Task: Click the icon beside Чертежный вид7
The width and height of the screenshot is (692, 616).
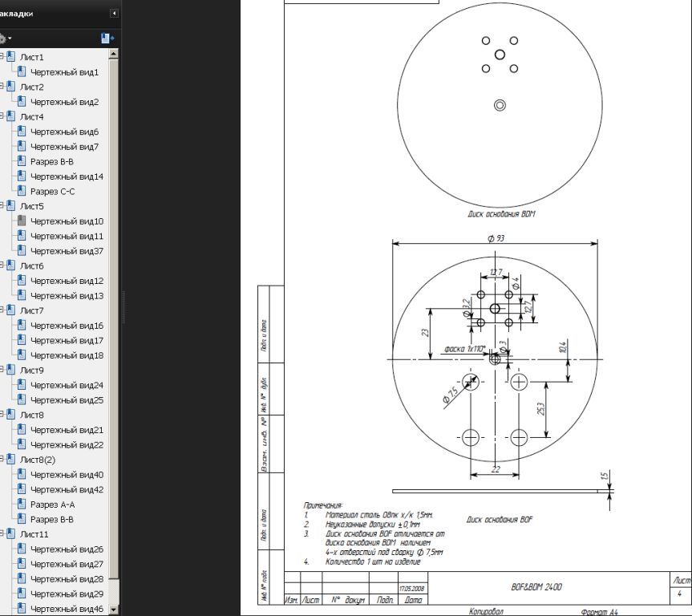Action: point(22,146)
